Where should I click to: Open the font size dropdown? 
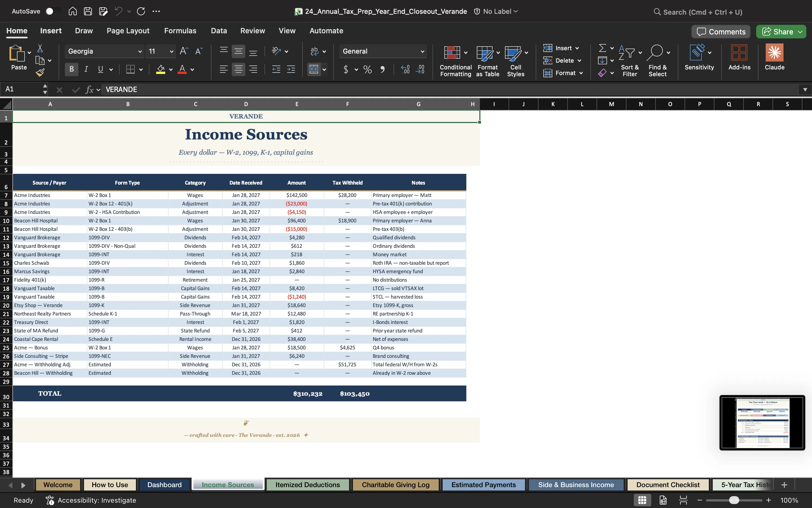pyautogui.click(x=171, y=51)
